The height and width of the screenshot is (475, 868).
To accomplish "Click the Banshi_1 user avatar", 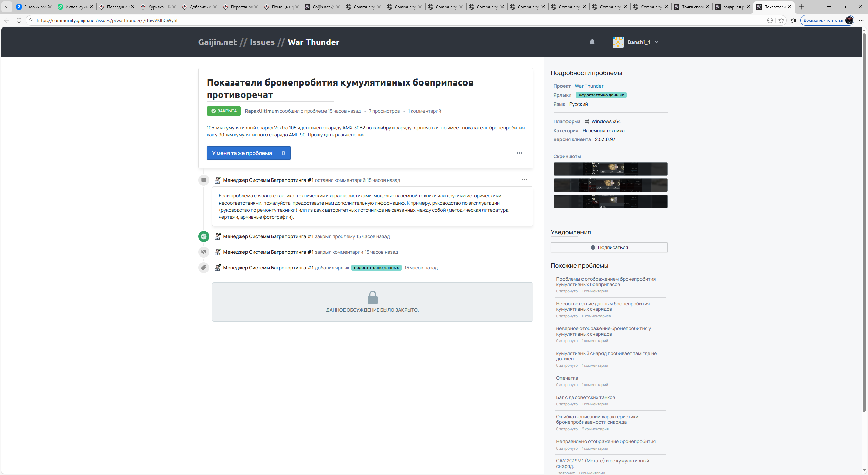I will (x=618, y=42).
